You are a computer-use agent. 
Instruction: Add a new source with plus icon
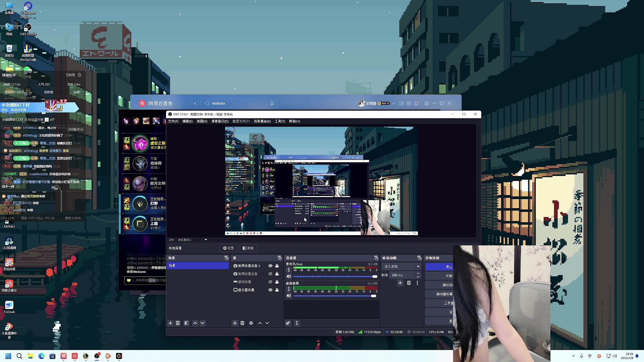tap(235, 323)
